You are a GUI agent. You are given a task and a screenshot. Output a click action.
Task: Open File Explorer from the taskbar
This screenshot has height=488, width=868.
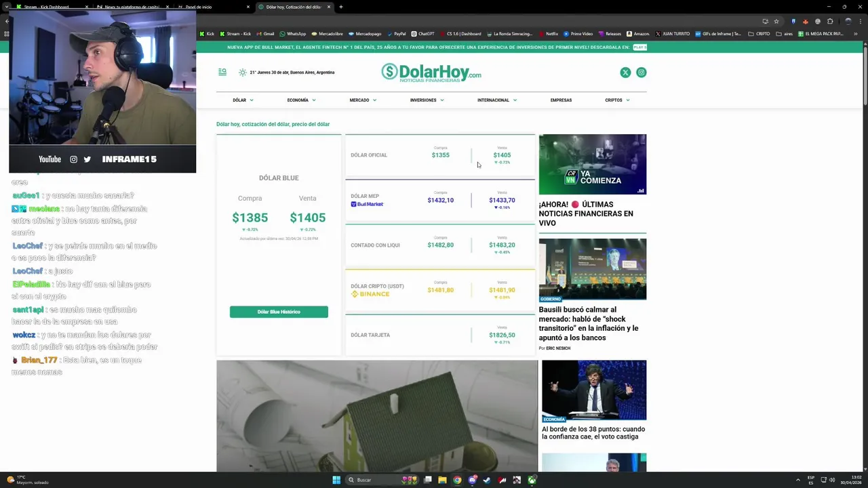coord(442,480)
